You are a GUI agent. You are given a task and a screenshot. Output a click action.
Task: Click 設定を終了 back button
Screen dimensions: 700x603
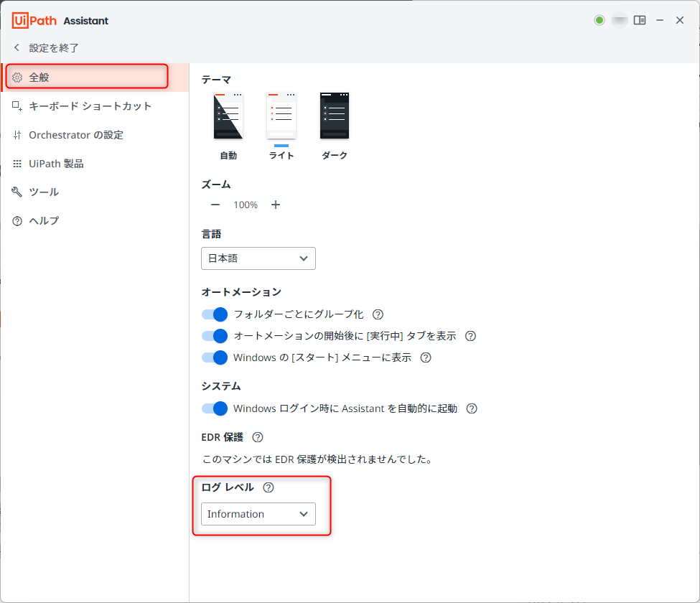(x=47, y=48)
